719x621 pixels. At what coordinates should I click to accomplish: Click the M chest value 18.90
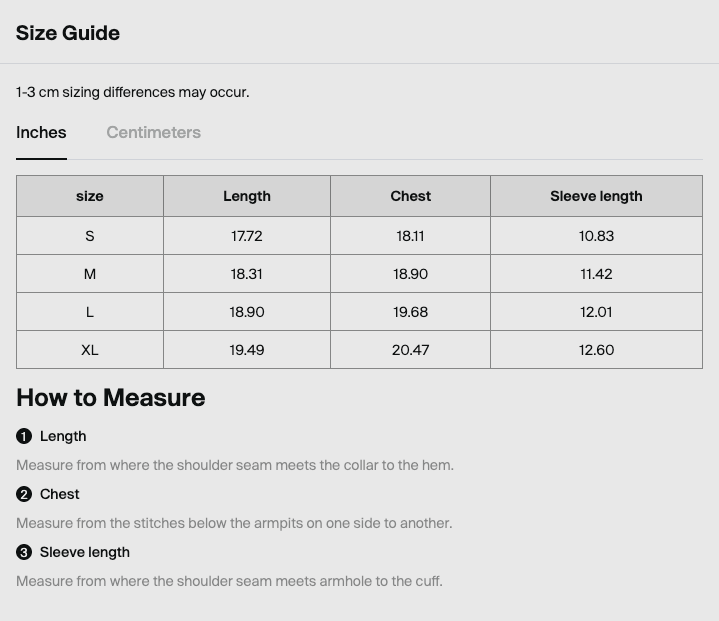pyautogui.click(x=410, y=274)
